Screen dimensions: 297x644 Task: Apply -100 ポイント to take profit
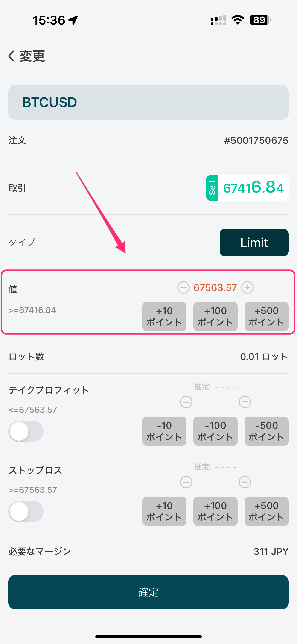click(215, 431)
